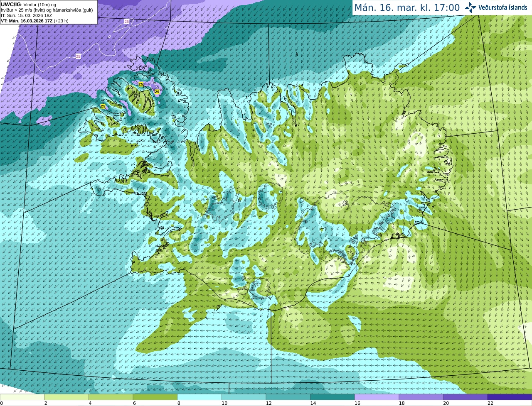Viewport: 532px width, 406px height.
Task: Click the legend scale value 10
Action: click(x=224, y=403)
